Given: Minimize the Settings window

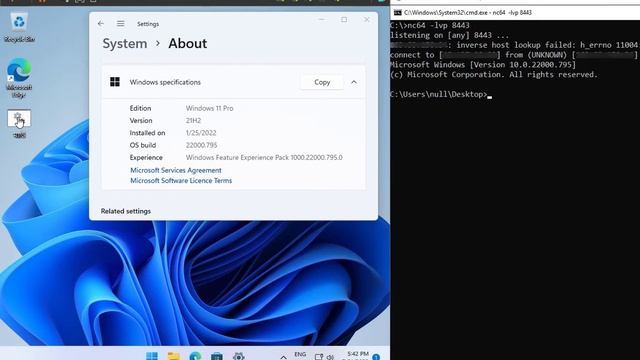Looking at the screenshot, I should click(322, 20).
